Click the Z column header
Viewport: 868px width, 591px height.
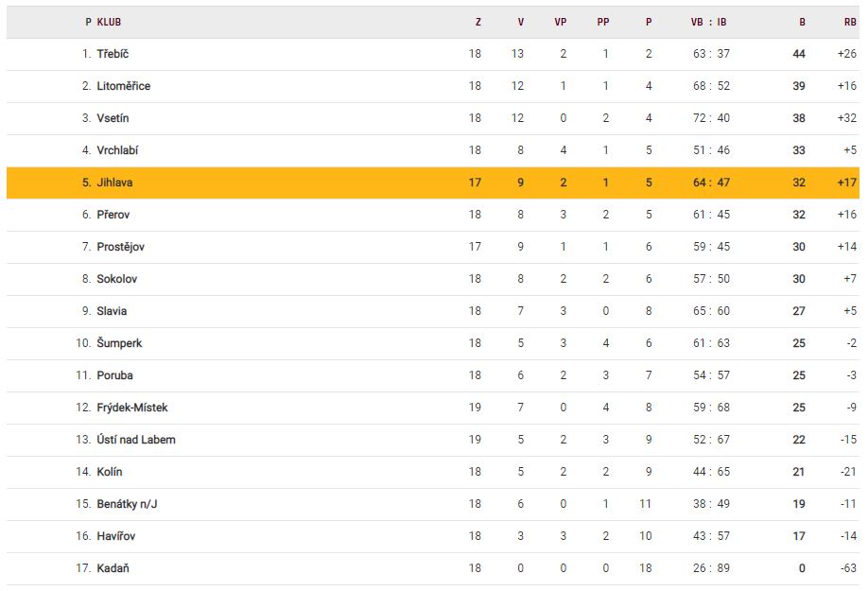click(x=477, y=22)
